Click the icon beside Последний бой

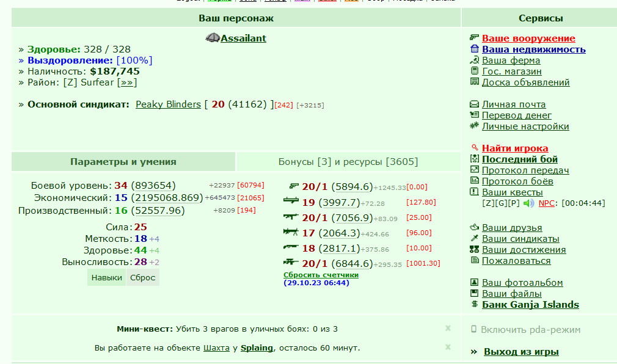(x=475, y=159)
